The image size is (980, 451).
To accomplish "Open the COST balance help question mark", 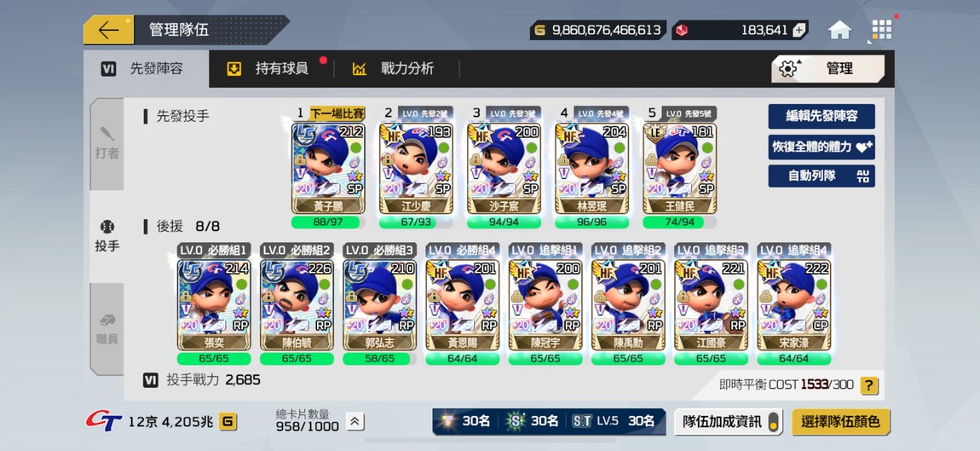I will pyautogui.click(x=868, y=385).
